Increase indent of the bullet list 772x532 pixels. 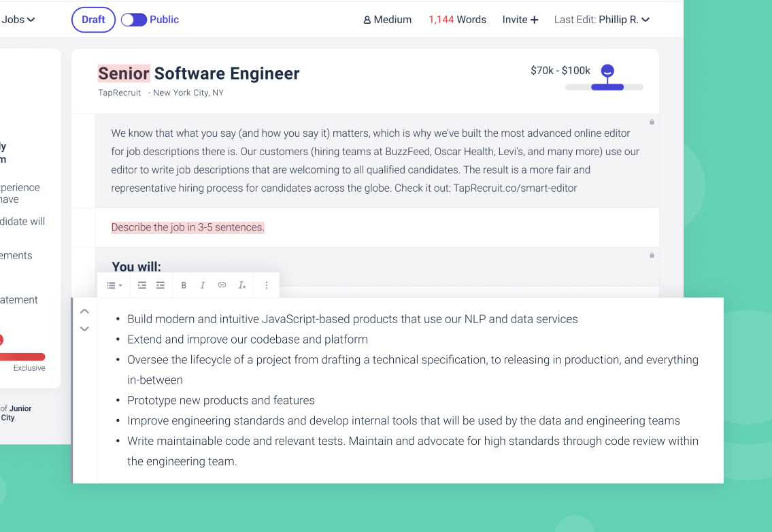pyautogui.click(x=142, y=285)
